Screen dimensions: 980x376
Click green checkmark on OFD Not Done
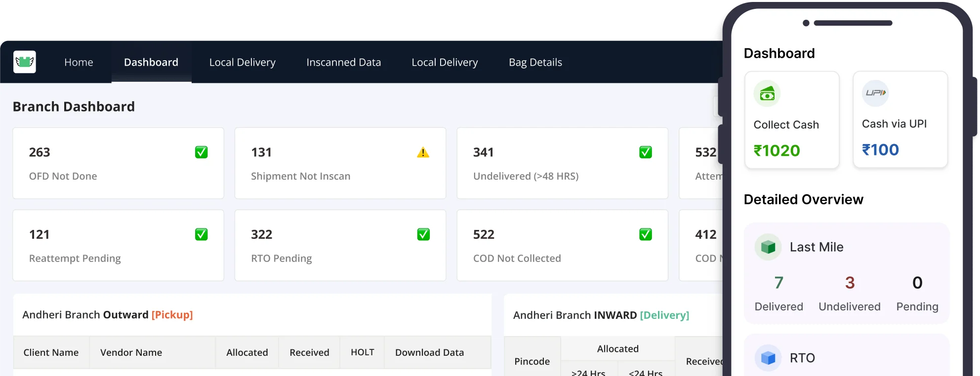[201, 152]
